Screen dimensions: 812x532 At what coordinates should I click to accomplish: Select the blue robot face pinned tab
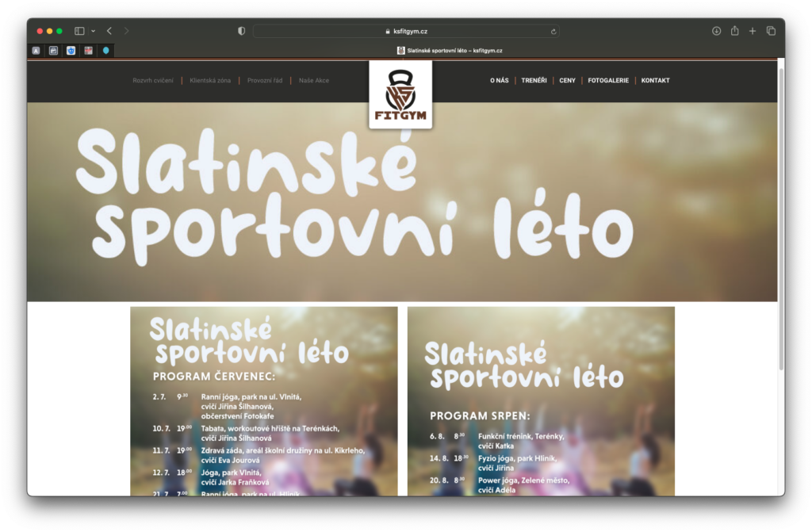(71, 50)
